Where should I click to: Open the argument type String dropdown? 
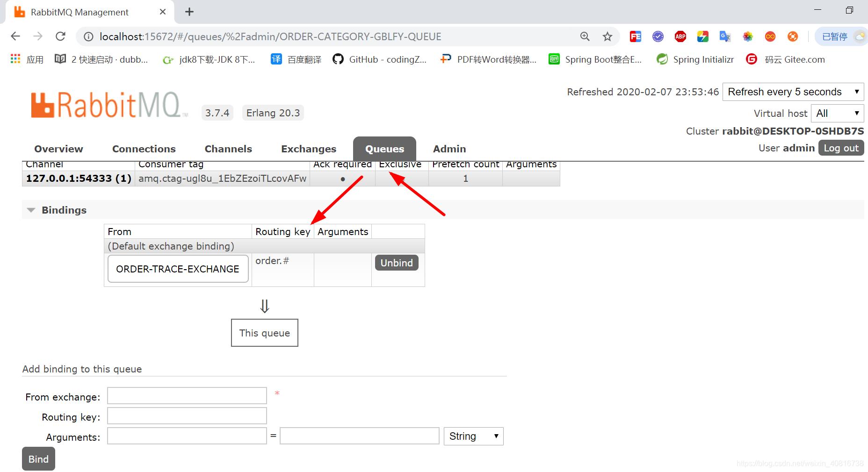tap(473, 436)
